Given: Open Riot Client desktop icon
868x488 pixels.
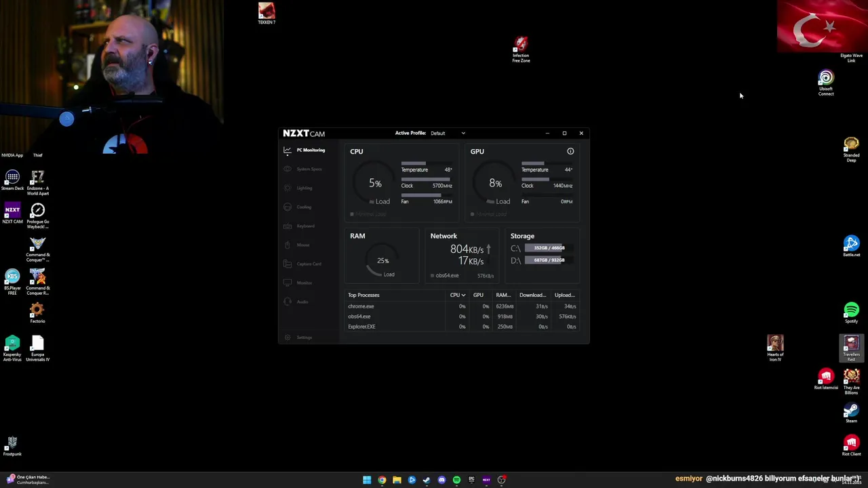Looking at the screenshot, I should (851, 446).
